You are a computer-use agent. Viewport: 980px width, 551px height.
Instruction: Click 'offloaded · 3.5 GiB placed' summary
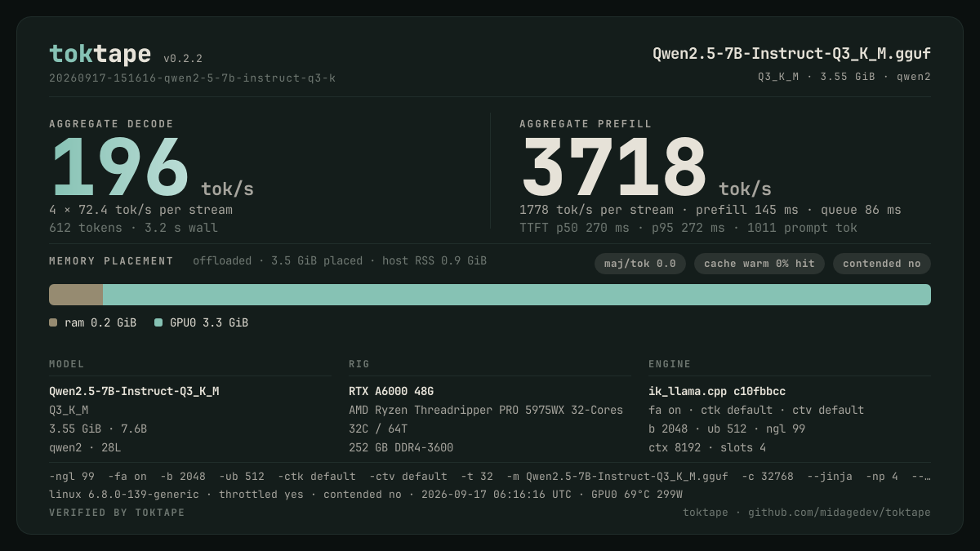coord(340,261)
